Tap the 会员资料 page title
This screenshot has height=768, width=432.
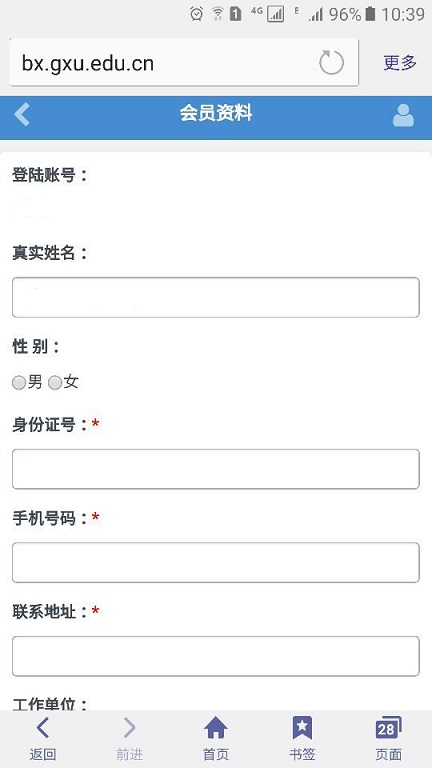pyautogui.click(x=216, y=114)
